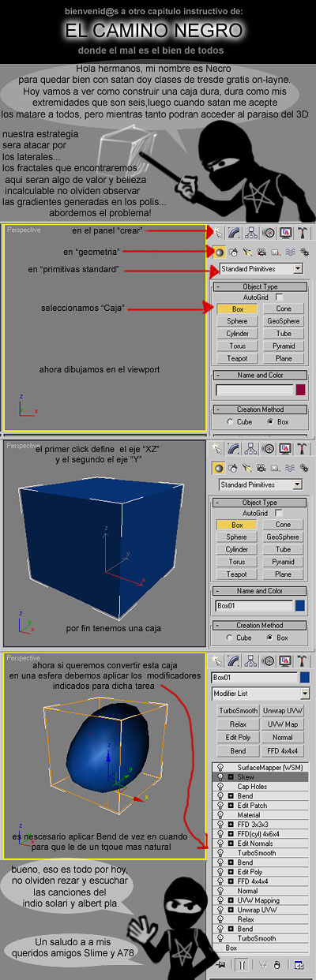Click Pin Stack icon below modifier stack
This screenshot has height=980, width=316.
[221, 964]
